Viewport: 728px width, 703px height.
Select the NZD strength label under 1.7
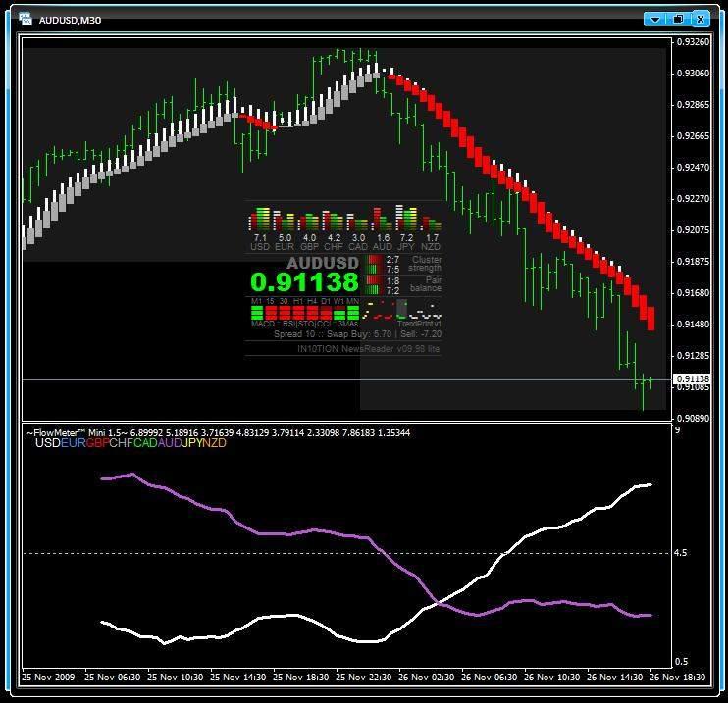tap(431, 247)
